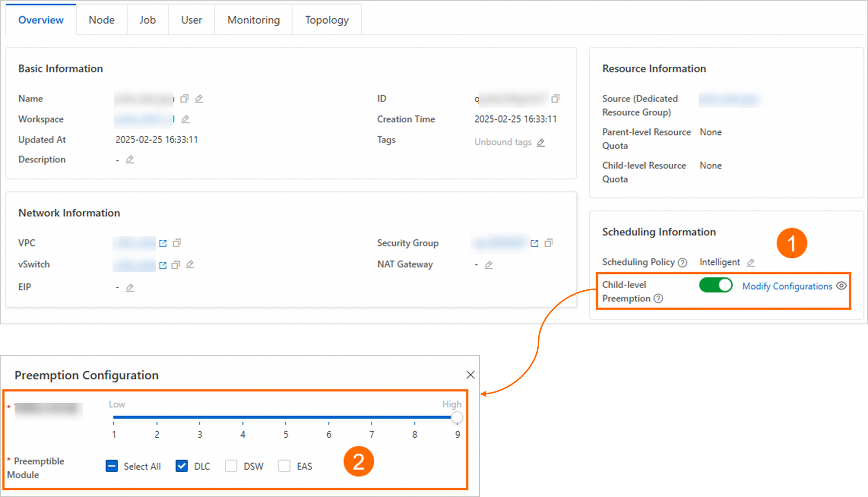Viewport: 868px width, 497px height.
Task: Switch to the Node tab
Action: [102, 20]
